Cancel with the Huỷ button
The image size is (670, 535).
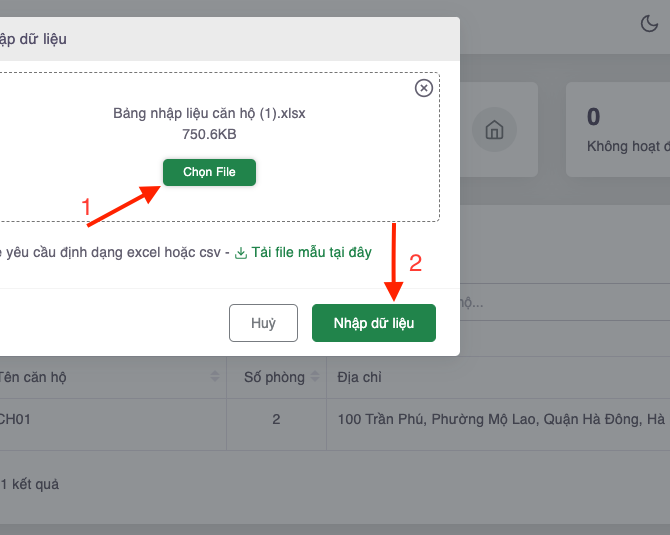[263, 323]
